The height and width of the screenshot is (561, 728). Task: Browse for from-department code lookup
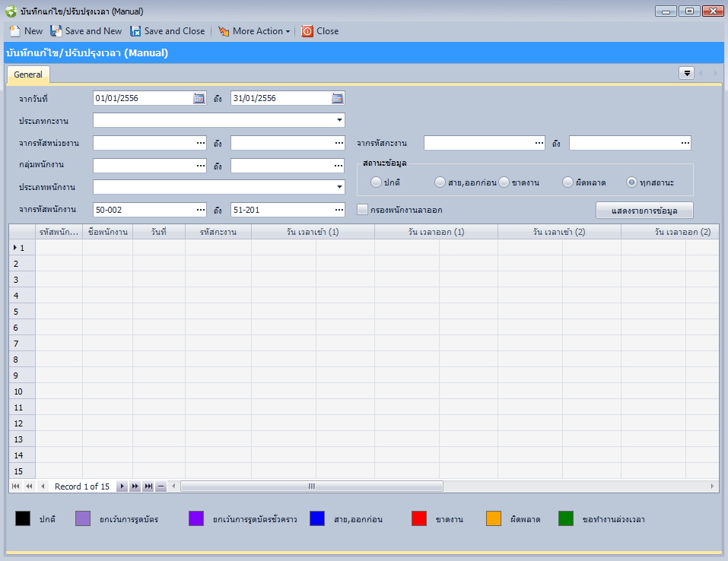[x=201, y=143]
